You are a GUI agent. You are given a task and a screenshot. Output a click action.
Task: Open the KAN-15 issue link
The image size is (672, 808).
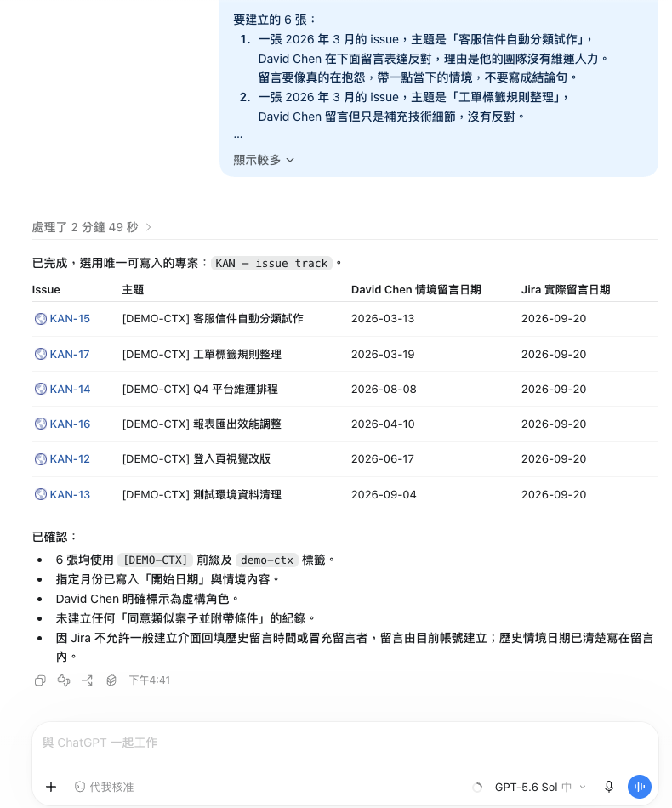coord(70,319)
